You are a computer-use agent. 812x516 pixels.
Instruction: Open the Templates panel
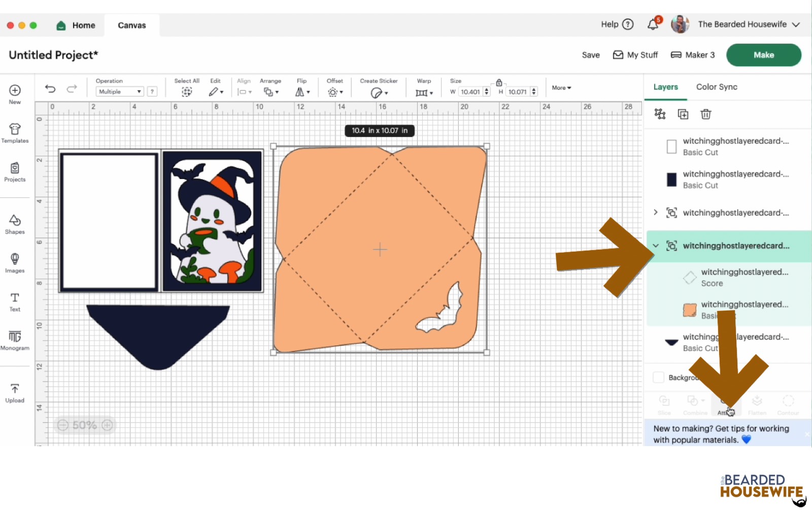[15, 133]
